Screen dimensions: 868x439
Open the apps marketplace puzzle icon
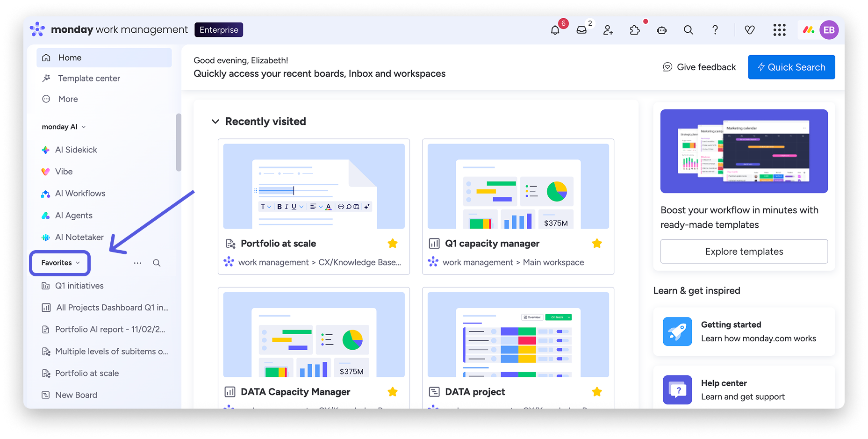pos(635,30)
